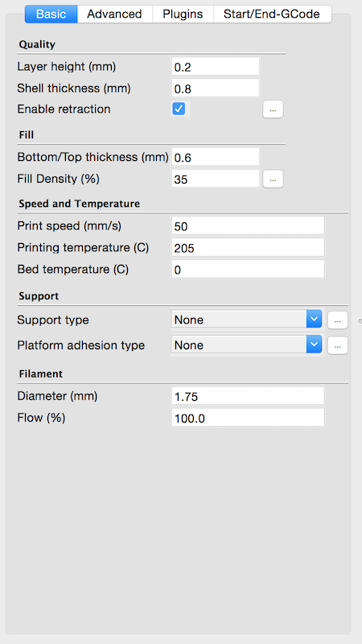Image resolution: width=362 pixels, height=644 pixels.
Task: Switch to the Plugins tab
Action: [x=183, y=14]
